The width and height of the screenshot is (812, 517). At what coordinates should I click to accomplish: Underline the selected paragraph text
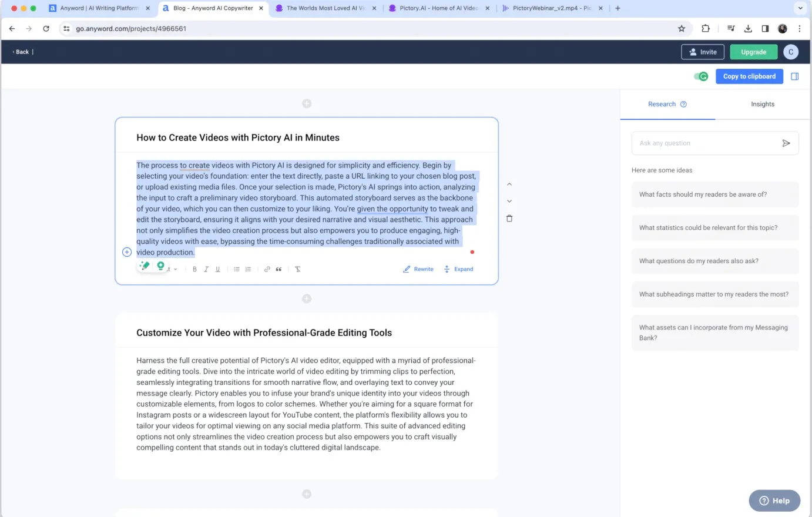point(217,269)
